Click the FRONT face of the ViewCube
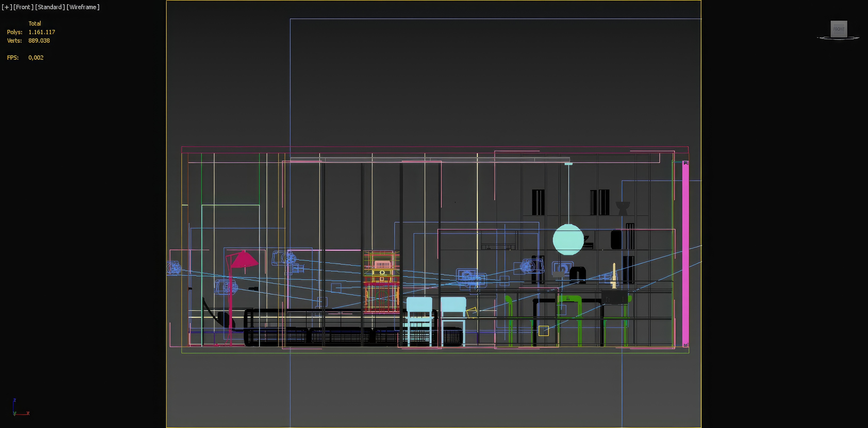This screenshot has height=428, width=868. click(839, 29)
